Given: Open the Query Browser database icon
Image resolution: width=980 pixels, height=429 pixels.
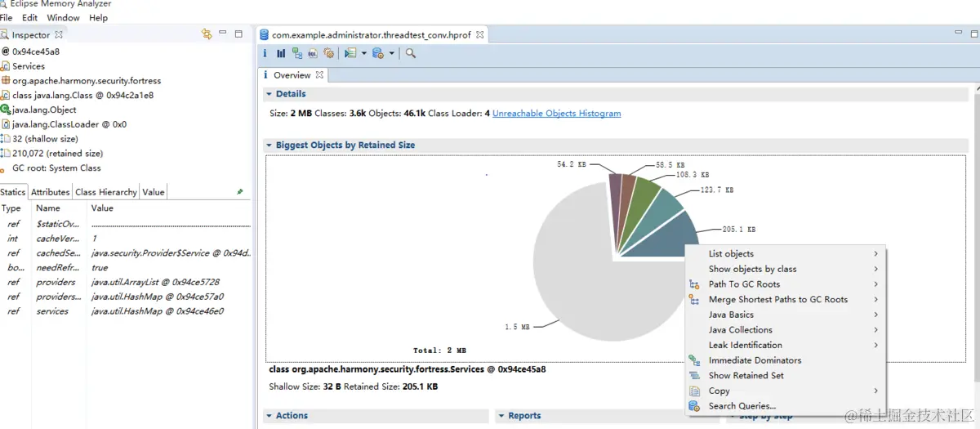Looking at the screenshot, I should (377, 53).
